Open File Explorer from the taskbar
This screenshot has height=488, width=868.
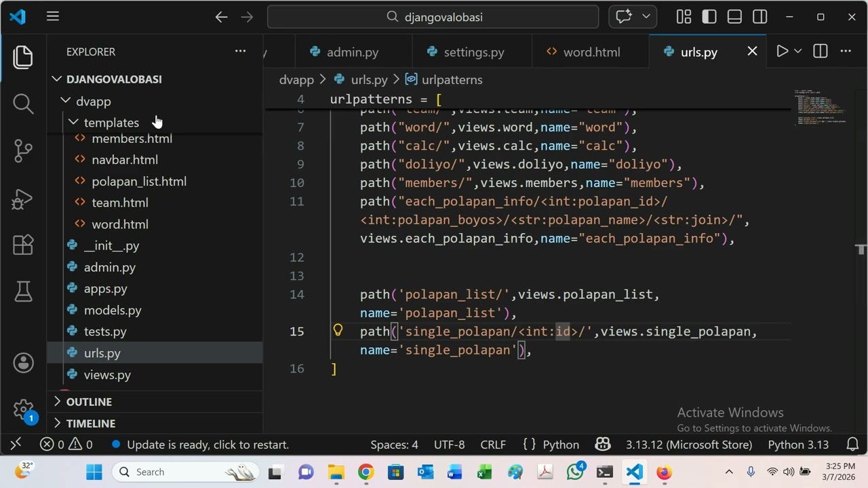[336, 472]
